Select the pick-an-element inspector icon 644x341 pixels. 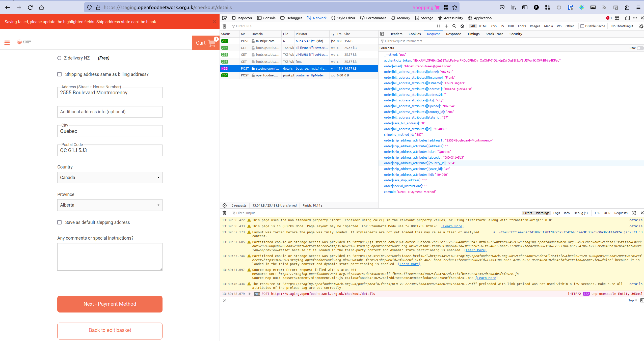click(x=224, y=18)
